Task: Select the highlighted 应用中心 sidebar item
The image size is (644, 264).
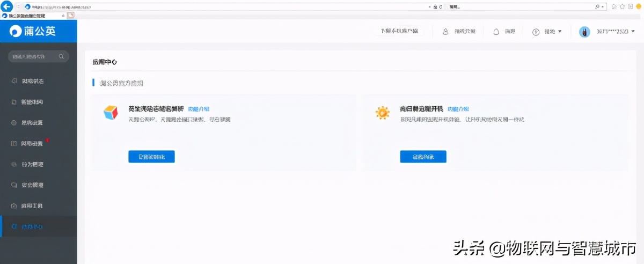Action: point(39,226)
